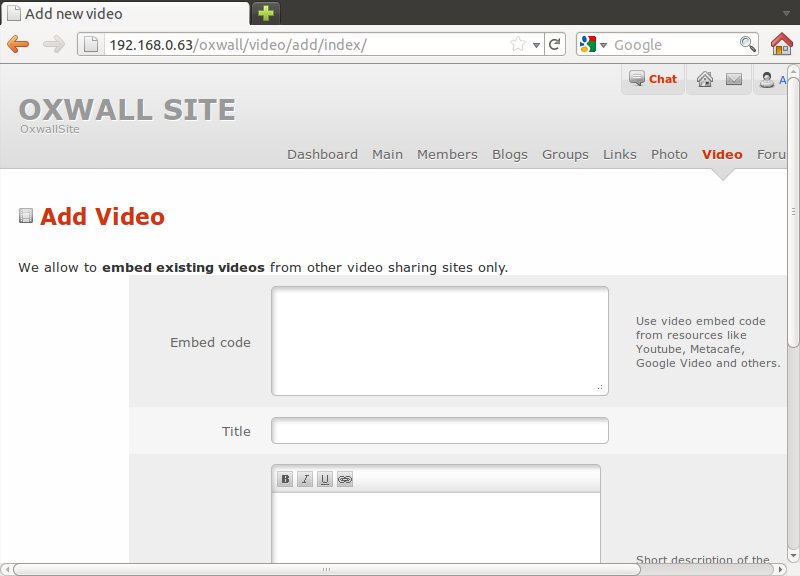This screenshot has height=576, width=800.
Task: Click the address bar URL text
Action: (238, 45)
